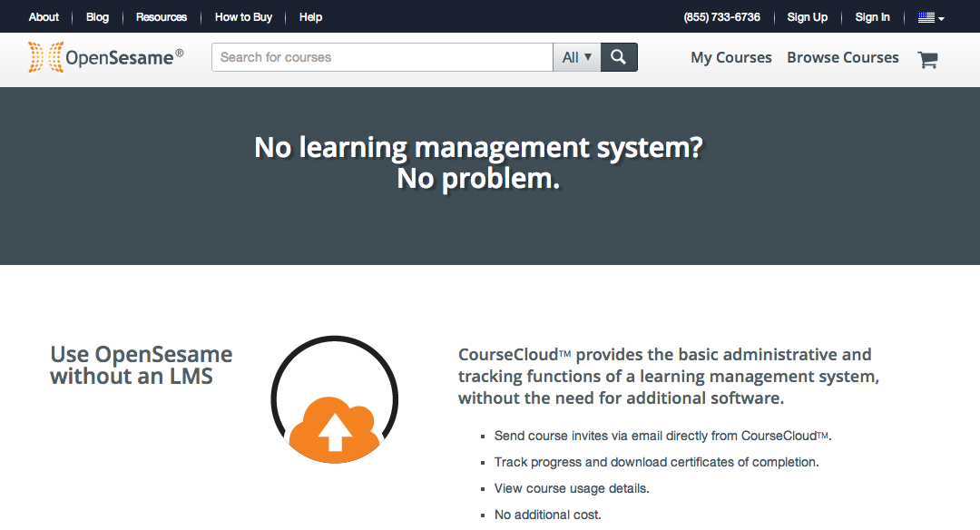980x530 pixels.
Task: Call the (855) 733-6736 phone number
Action: point(721,17)
